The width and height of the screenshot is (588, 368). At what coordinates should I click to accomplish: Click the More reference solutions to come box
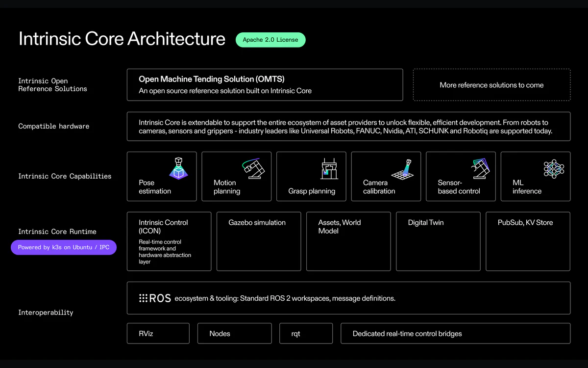[491, 85]
